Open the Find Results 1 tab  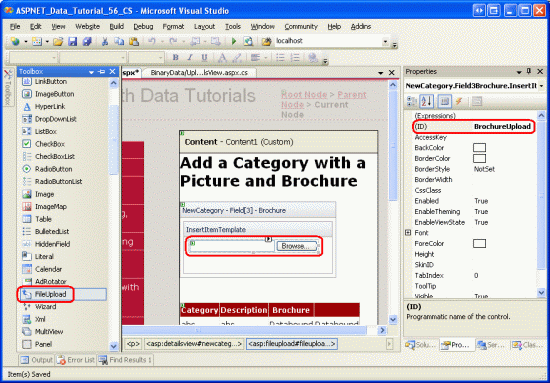click(126, 360)
